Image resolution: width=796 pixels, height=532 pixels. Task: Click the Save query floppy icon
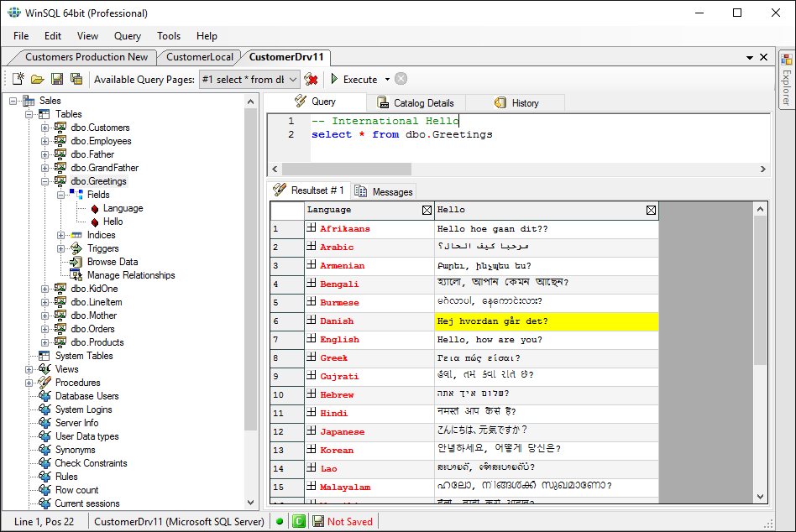[57, 79]
